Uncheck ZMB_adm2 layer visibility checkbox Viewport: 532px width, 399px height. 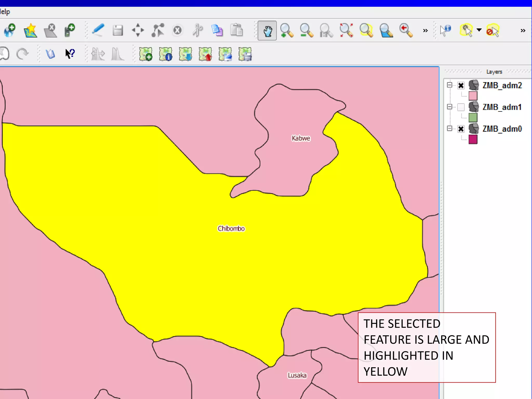point(461,85)
